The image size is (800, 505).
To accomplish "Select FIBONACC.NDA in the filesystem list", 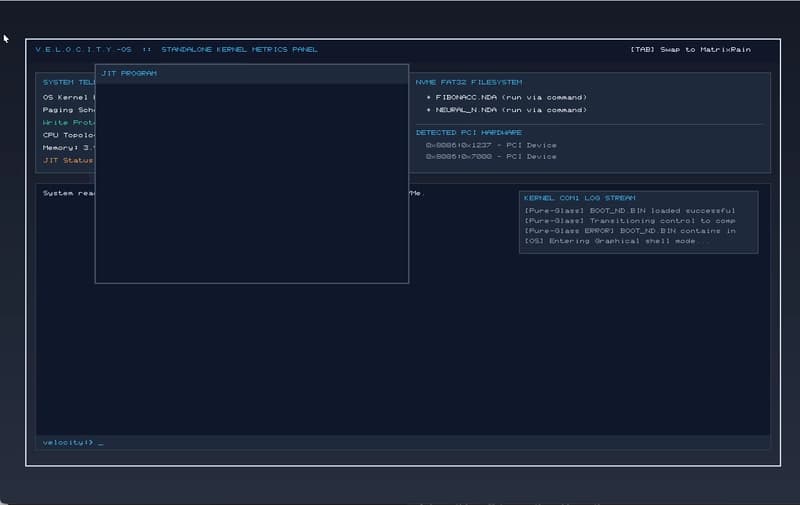I will pos(511,97).
